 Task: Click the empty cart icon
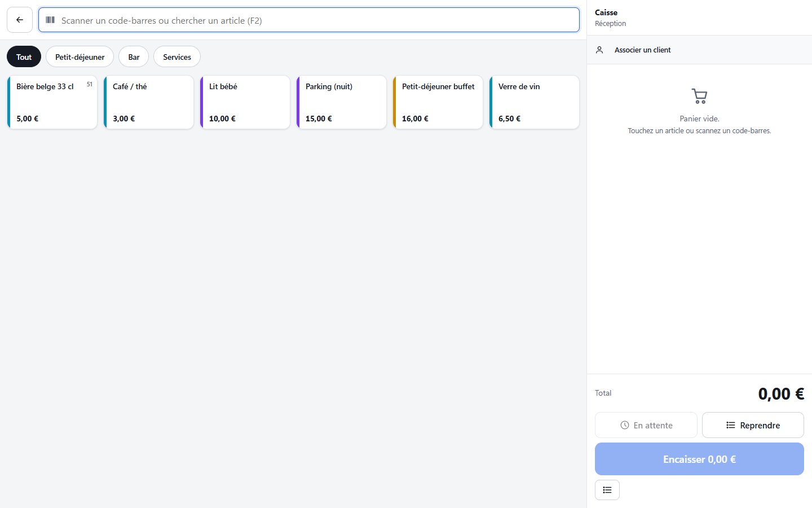click(699, 96)
